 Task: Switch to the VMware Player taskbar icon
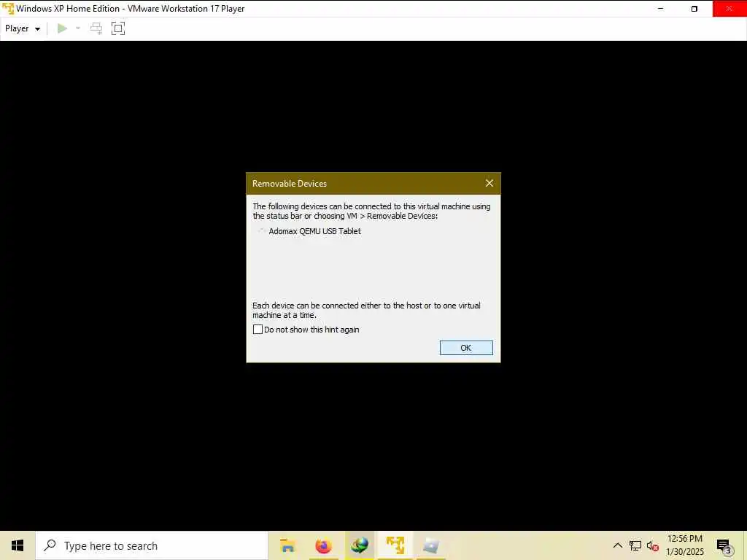point(395,545)
